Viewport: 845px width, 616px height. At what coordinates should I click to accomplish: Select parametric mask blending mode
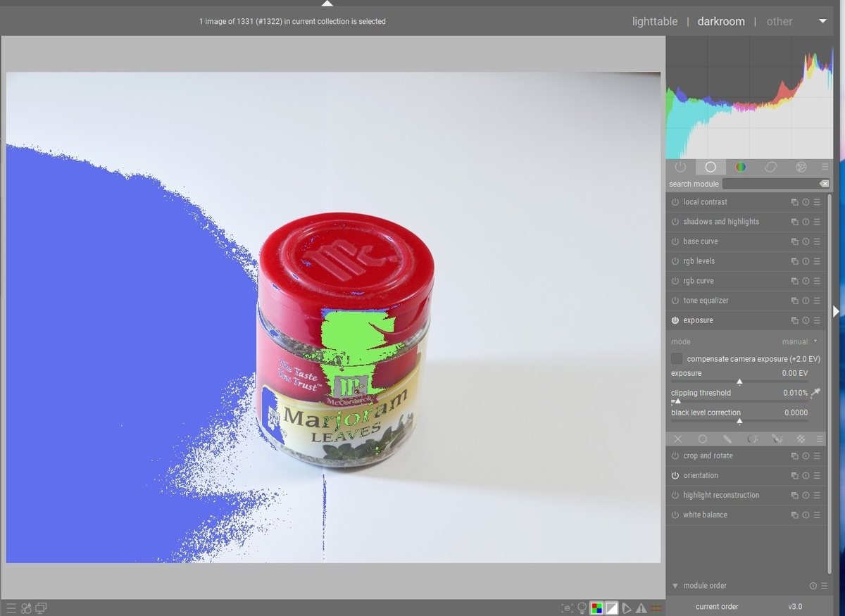[x=753, y=439]
